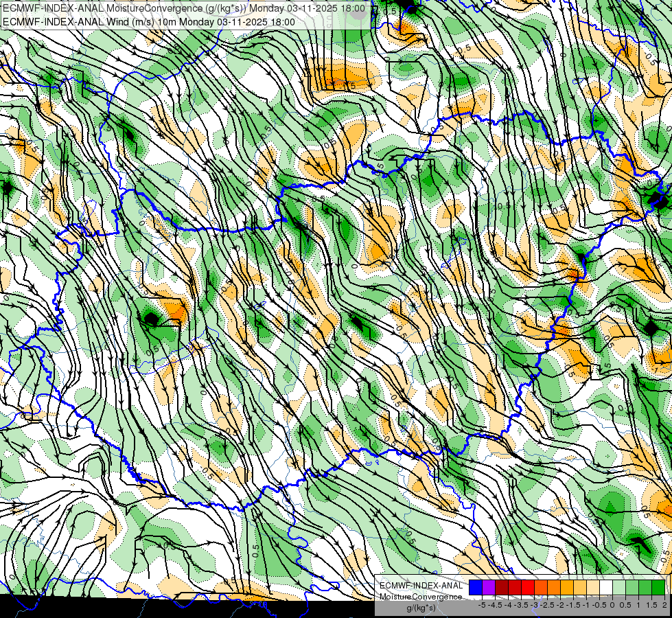Select the Wind (m/s) 10m title line
The width and height of the screenshot is (672, 618).
pos(149,22)
